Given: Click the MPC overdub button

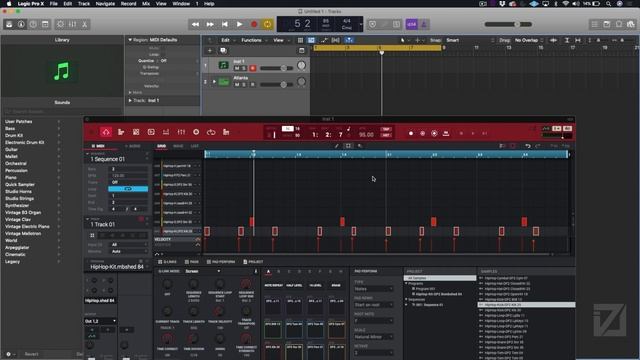Looking at the screenshot, I should (x=422, y=133).
